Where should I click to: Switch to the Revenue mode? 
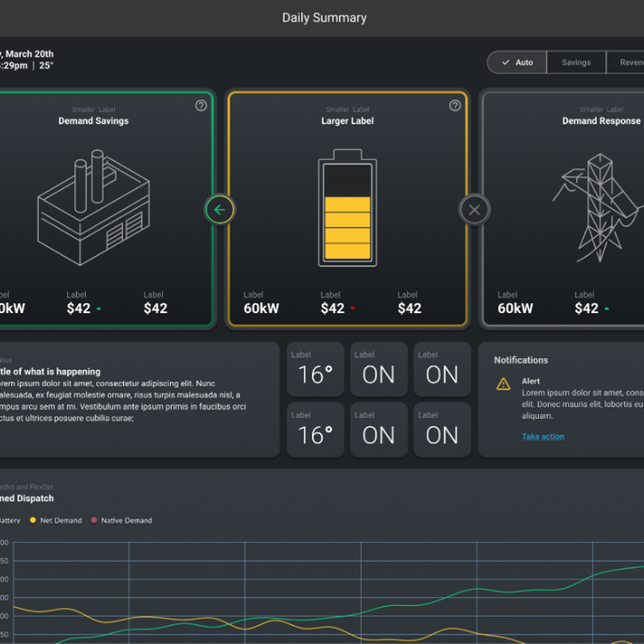[628, 62]
